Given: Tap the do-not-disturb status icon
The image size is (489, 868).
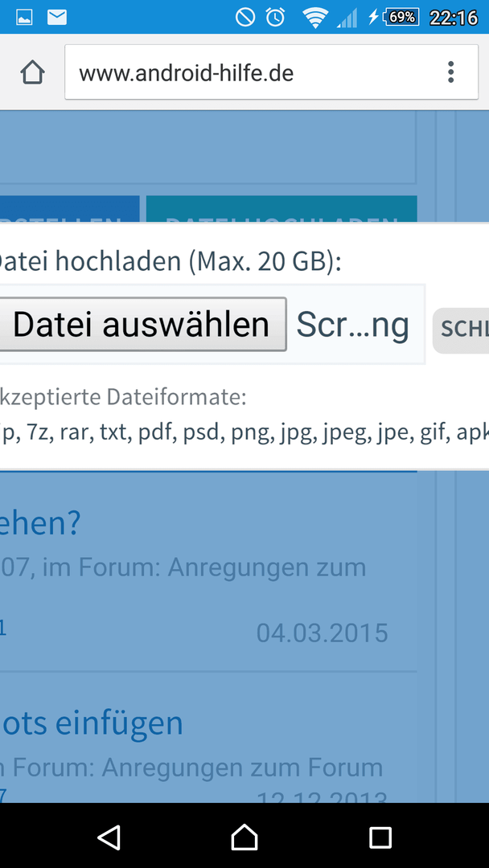Looking at the screenshot, I should tap(244, 17).
